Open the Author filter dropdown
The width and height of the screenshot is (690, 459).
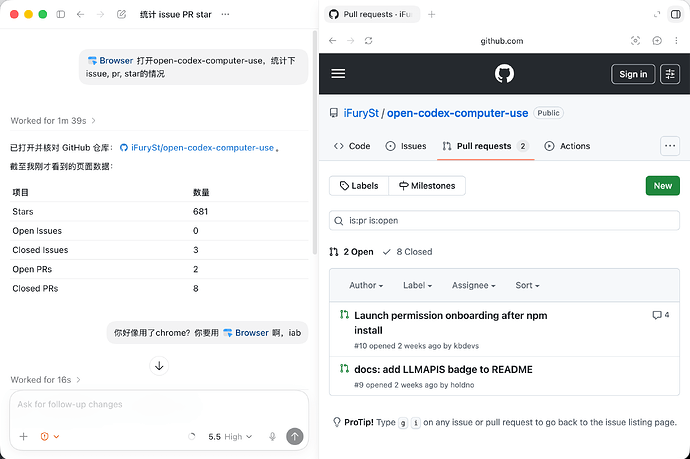click(x=366, y=285)
